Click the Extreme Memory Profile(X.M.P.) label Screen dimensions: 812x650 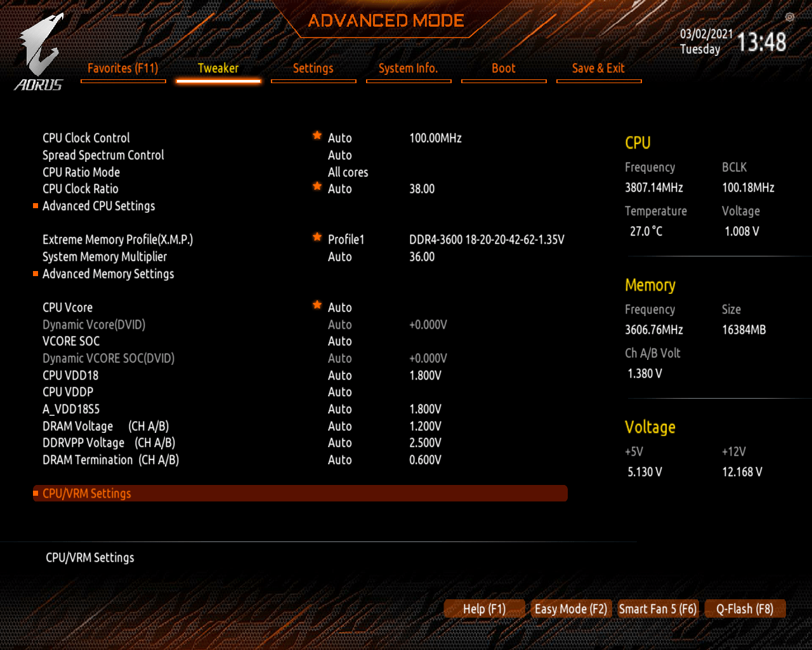tap(118, 239)
